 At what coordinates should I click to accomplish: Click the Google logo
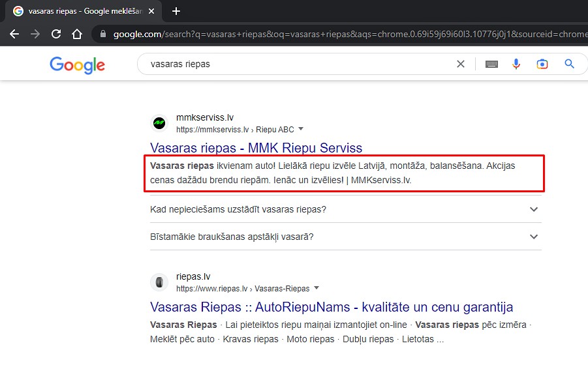click(77, 65)
